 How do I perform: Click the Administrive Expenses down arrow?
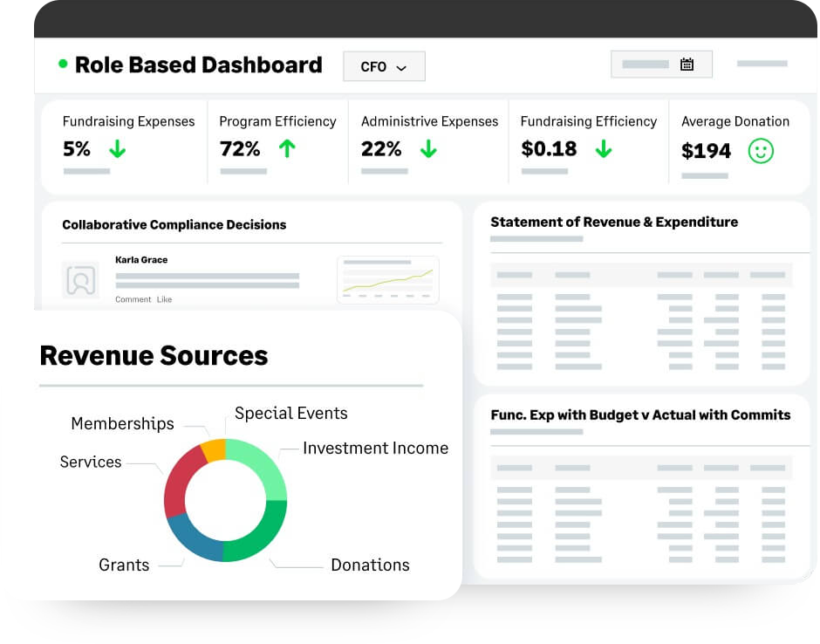pos(428,148)
